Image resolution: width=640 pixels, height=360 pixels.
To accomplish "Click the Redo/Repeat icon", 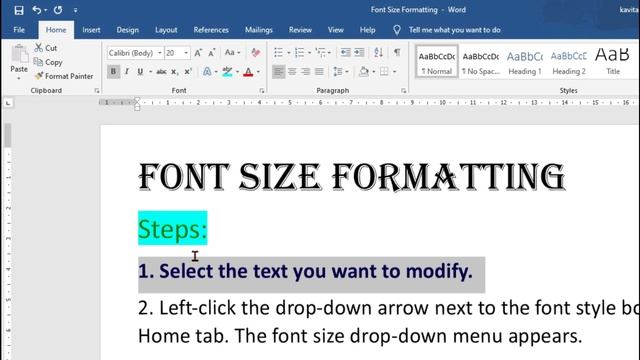I will (58, 10).
